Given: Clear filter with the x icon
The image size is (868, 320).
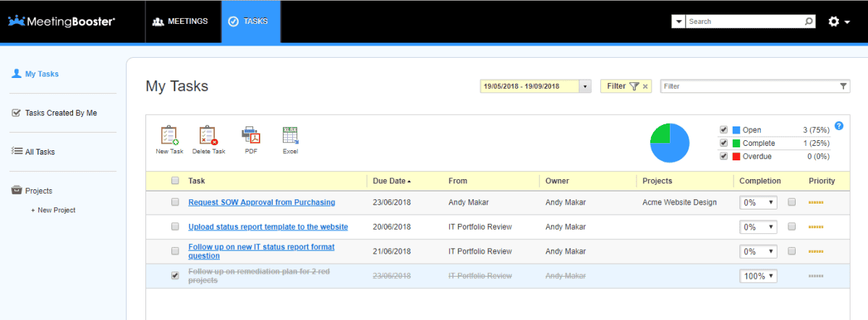Looking at the screenshot, I should [645, 86].
